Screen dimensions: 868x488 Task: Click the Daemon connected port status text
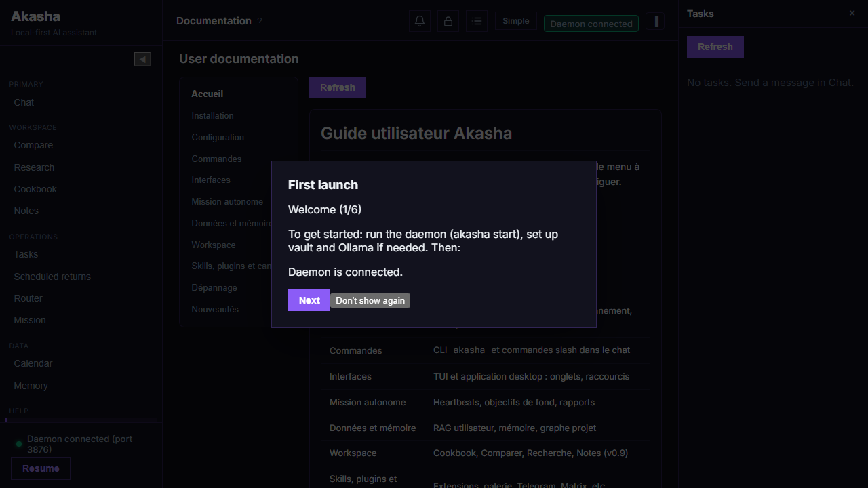(80, 444)
